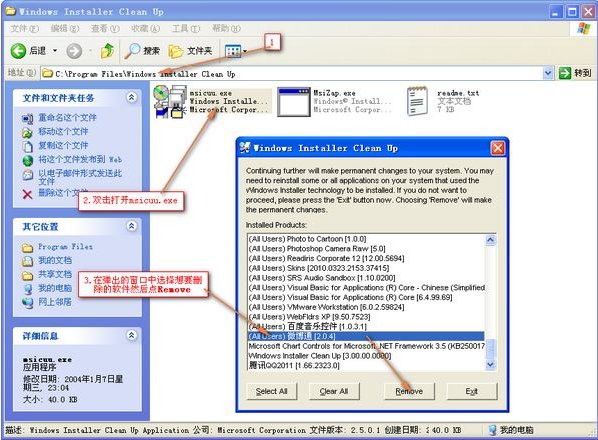Open the 工具(T) menu
This screenshot has width=598, height=440.
tap(186, 29)
